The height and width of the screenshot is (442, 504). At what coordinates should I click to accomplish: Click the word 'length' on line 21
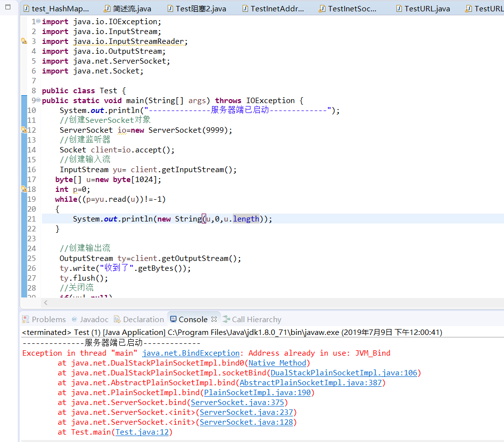point(246,219)
